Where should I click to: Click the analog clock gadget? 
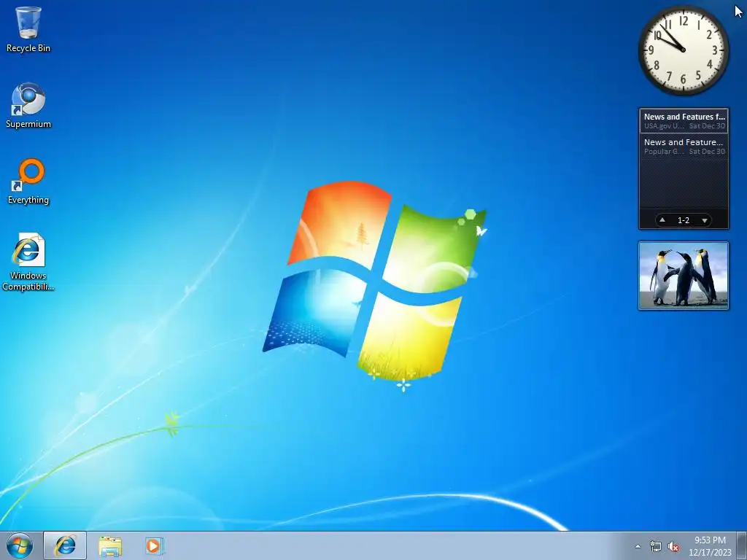click(x=683, y=50)
